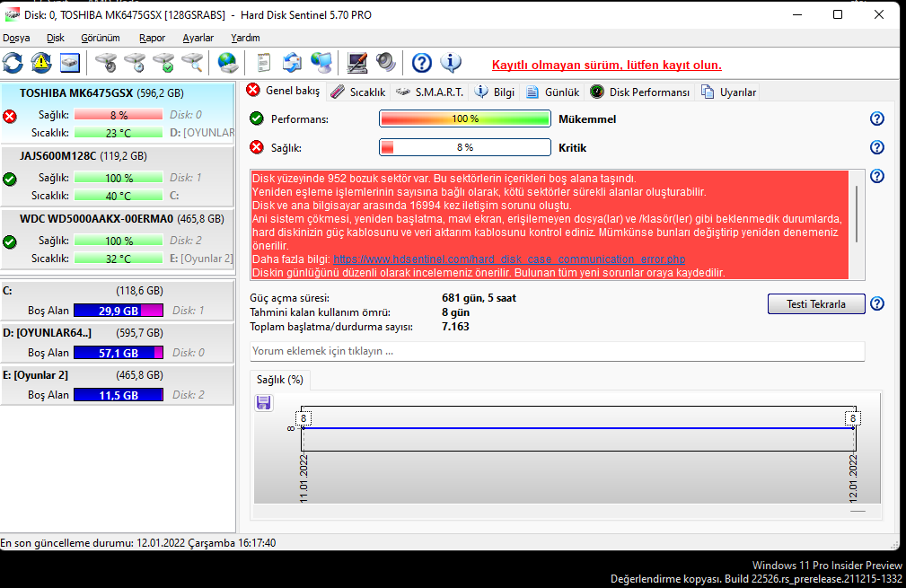
Task: Select the WDC WD5000AAKX-00ERMA0 disk entry
Action: [118, 239]
